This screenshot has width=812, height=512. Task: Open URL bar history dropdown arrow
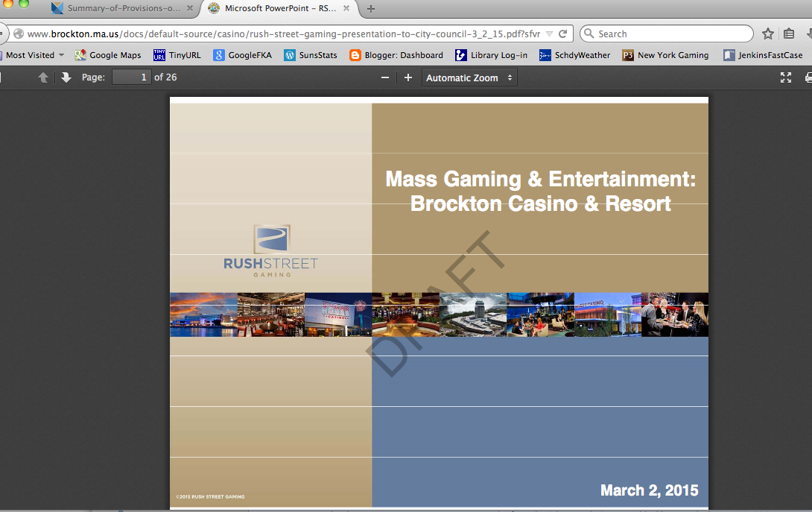(x=549, y=34)
